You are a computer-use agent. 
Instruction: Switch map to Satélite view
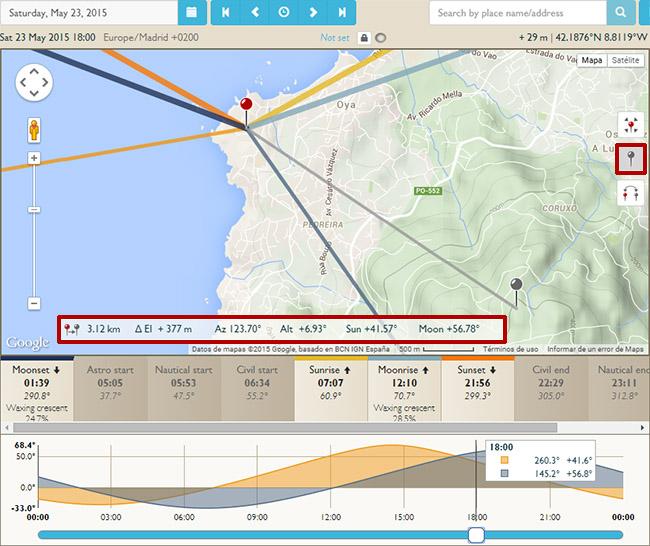point(625,60)
